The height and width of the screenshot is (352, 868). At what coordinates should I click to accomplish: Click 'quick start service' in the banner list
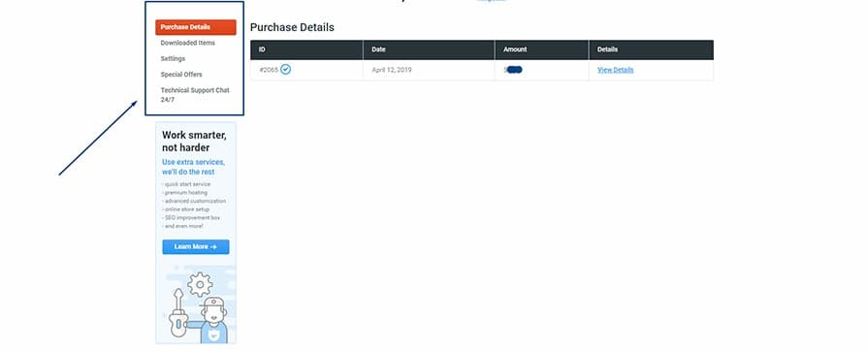point(187,183)
